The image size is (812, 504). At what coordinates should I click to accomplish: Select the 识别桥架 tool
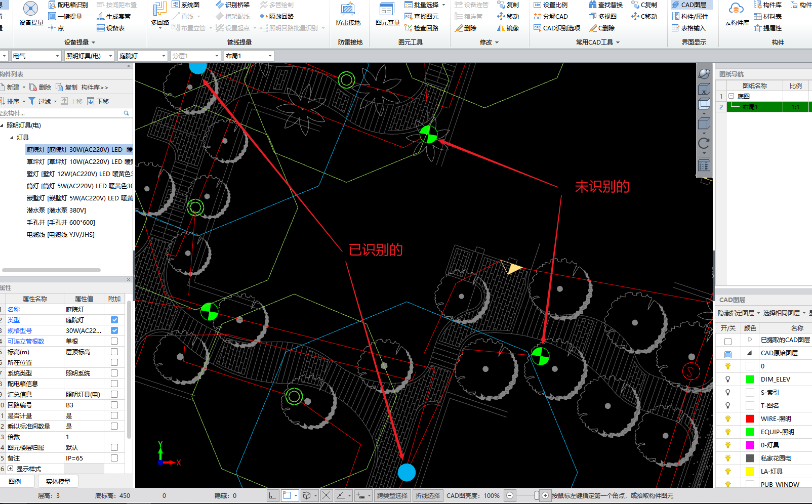[232, 5]
